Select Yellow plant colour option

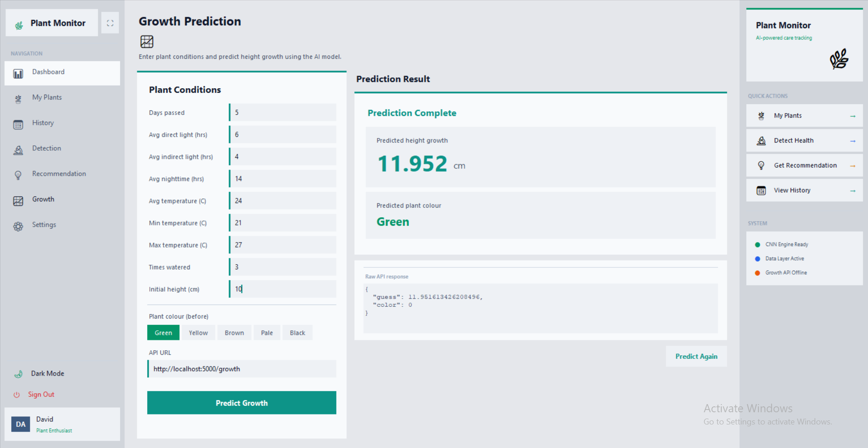coord(198,333)
